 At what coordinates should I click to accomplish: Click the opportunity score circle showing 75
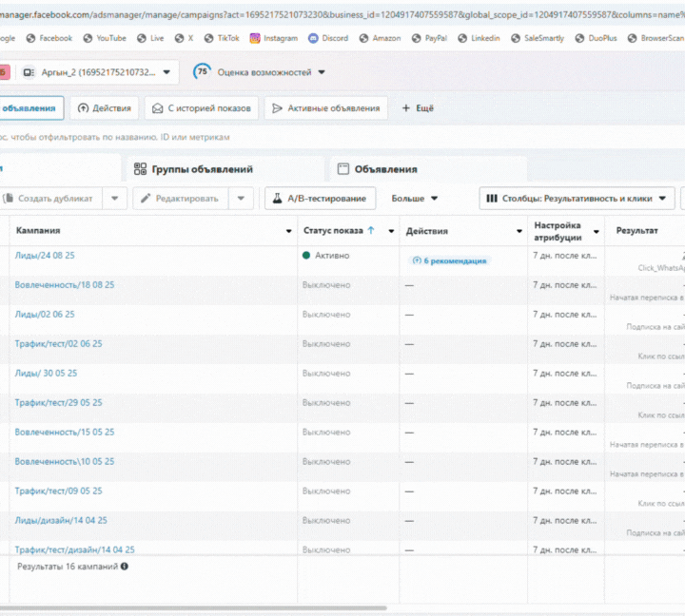click(203, 72)
